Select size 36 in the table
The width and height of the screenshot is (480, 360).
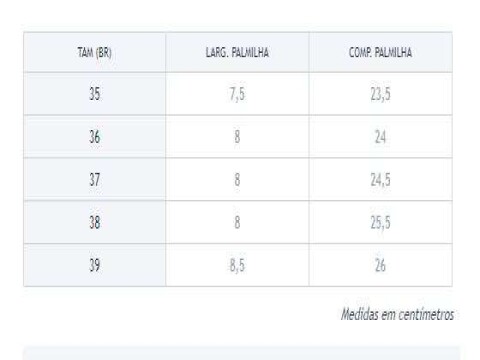click(x=95, y=137)
